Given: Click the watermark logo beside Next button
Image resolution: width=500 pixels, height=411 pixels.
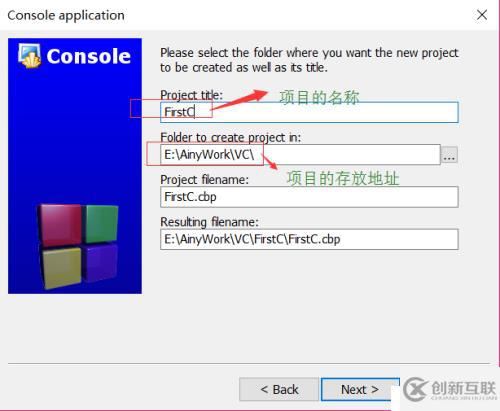Looking at the screenshot, I should click(x=450, y=389).
